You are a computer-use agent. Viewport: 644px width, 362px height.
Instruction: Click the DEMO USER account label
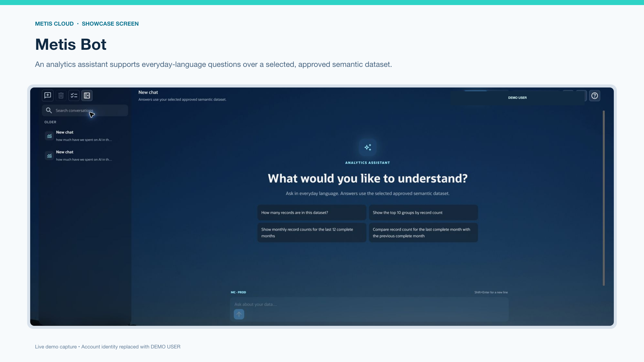(517, 98)
